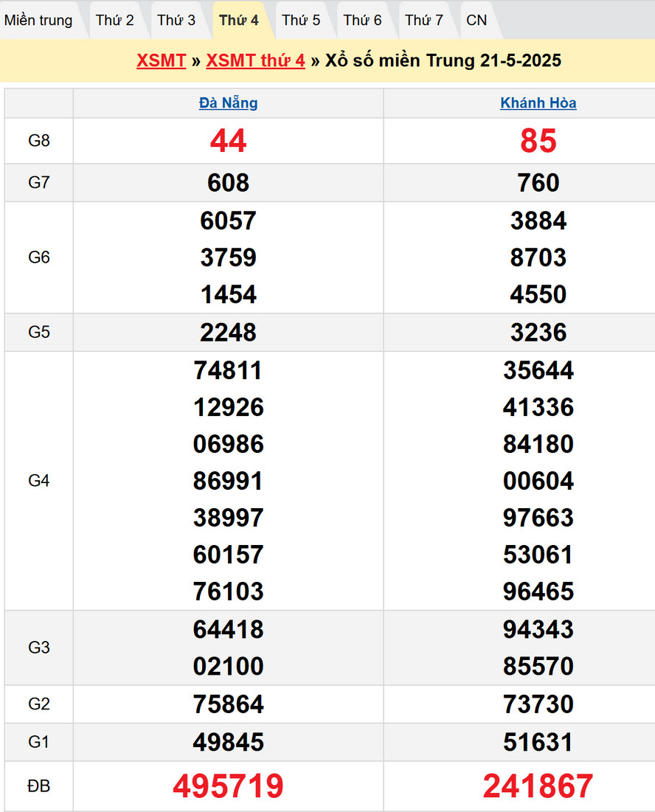Screen dimensions: 655x812
Task: Select the active Thứ 4 tab
Action: (238, 20)
